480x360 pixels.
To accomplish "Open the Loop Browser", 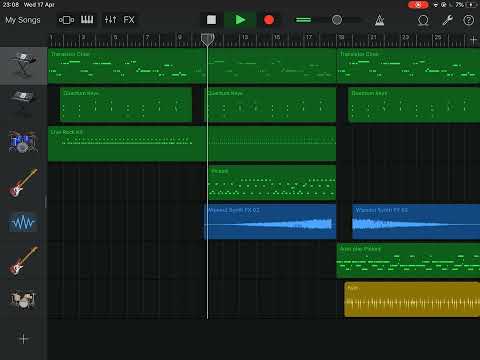I will (x=423, y=20).
